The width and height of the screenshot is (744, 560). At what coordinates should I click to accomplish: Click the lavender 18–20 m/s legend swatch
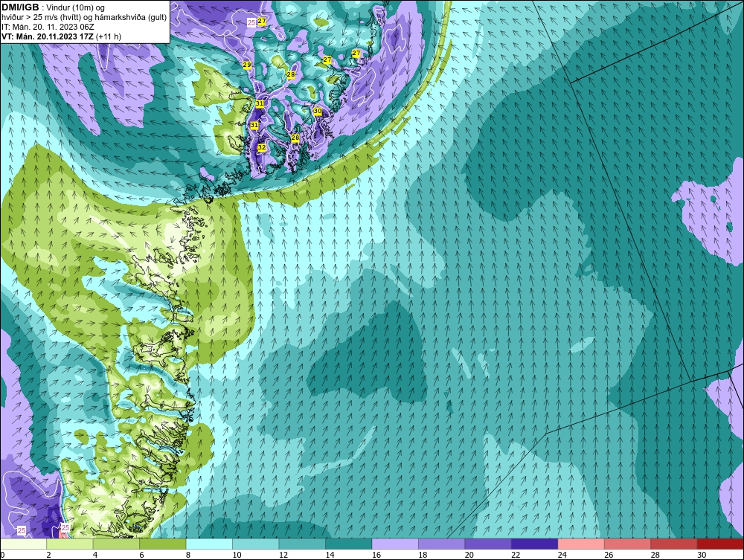pyautogui.click(x=442, y=544)
